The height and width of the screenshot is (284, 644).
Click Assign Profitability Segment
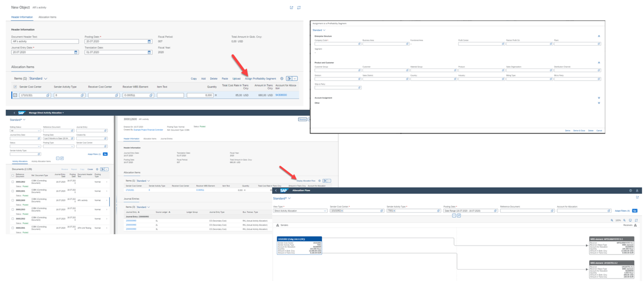click(x=260, y=79)
